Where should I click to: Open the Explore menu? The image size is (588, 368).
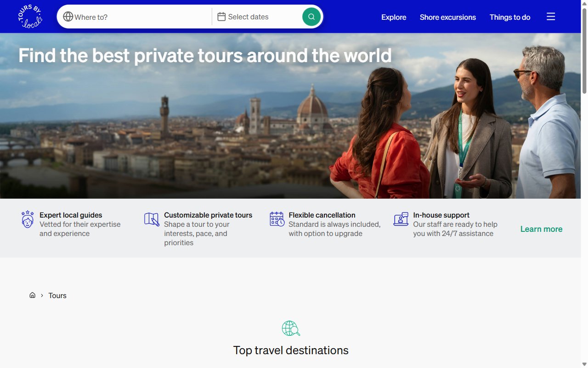click(394, 17)
